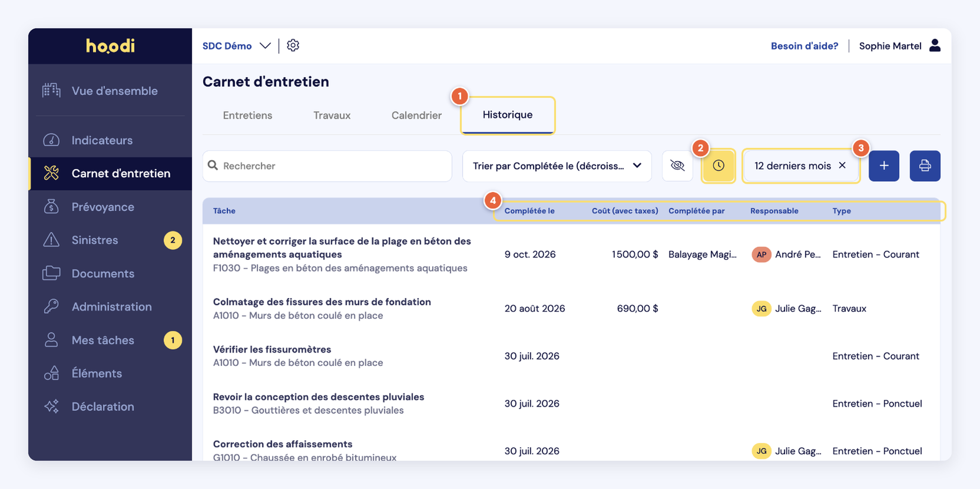Open Indicateurs in the sidebar
Viewport: 980px width, 489px height.
110,140
